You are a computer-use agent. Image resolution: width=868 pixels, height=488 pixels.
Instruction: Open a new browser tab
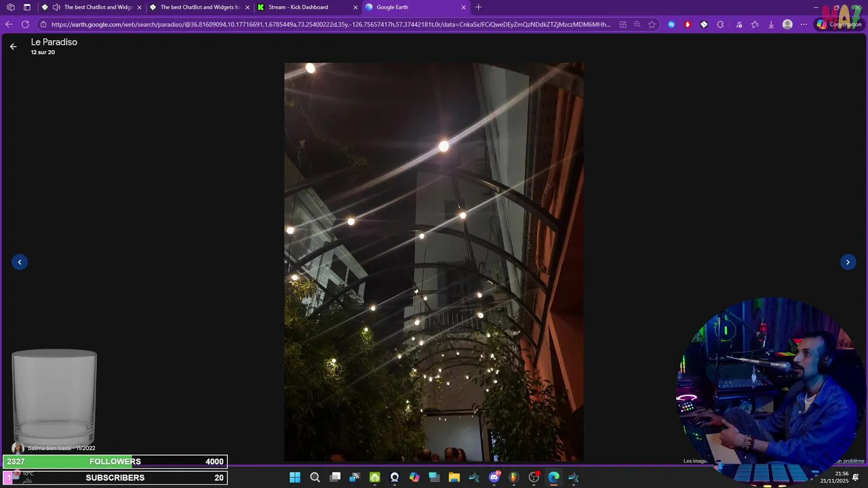[479, 7]
